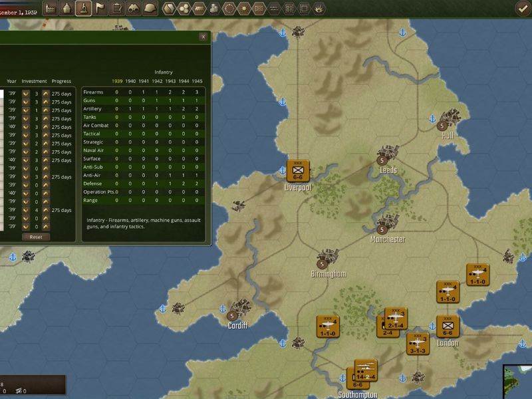
Task: Open the production factory screen
Action: coord(51,9)
